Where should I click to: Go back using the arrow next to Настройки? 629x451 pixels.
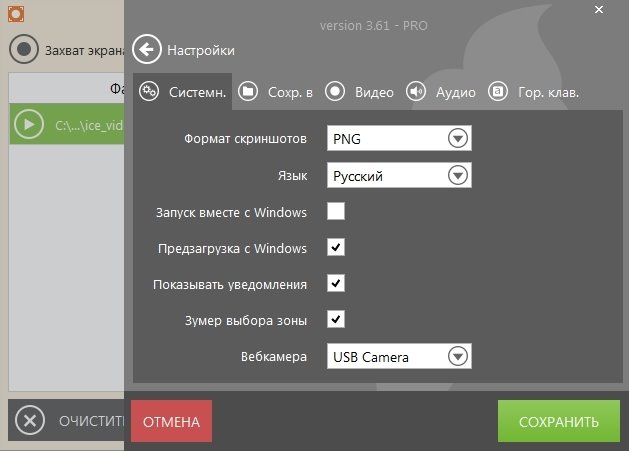tap(147, 49)
